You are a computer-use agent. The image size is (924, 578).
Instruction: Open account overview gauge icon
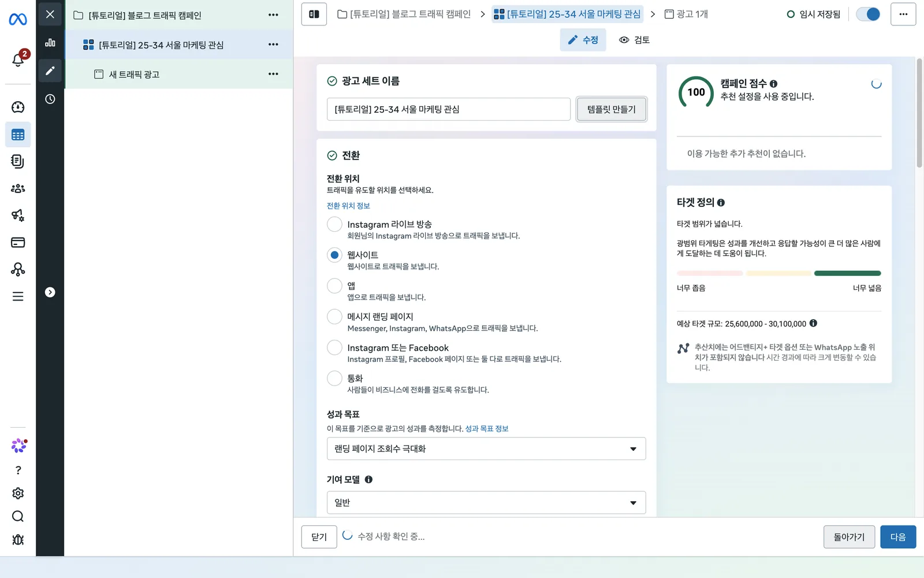point(18,107)
